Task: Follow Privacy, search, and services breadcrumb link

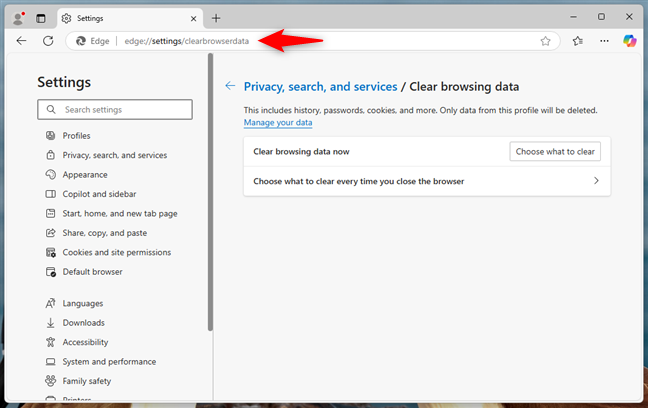Action: (x=320, y=86)
